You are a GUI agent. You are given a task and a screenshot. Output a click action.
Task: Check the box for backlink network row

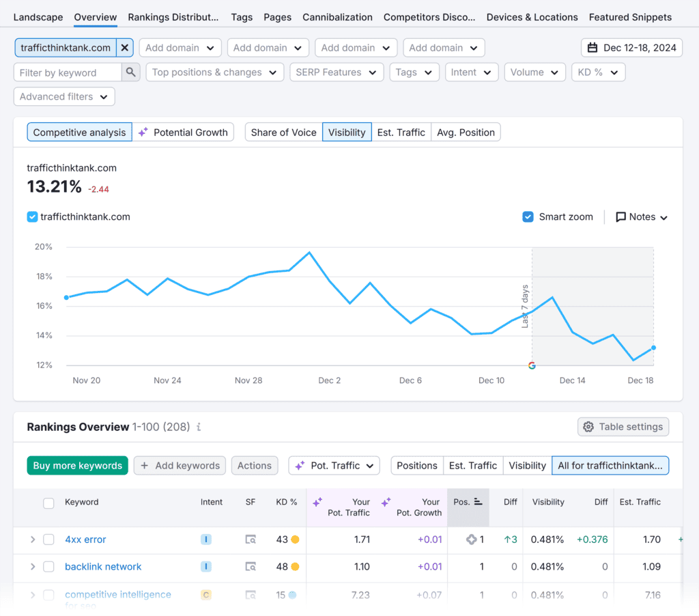[x=48, y=567]
